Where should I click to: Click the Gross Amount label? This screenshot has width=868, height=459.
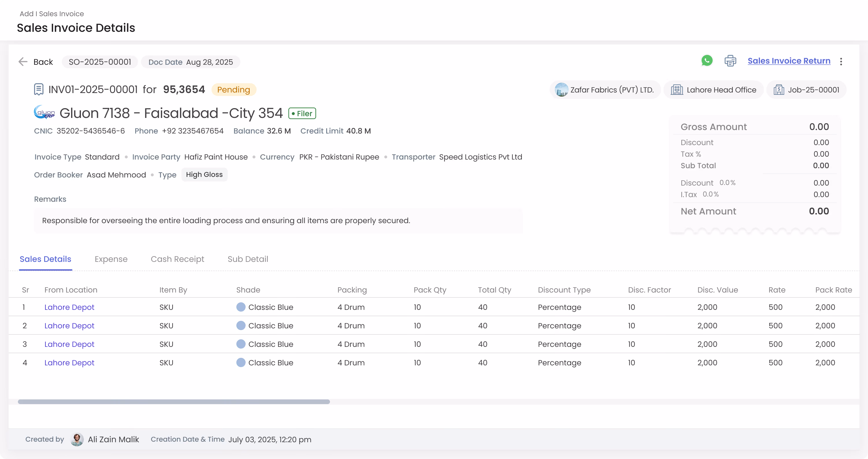pyautogui.click(x=713, y=127)
